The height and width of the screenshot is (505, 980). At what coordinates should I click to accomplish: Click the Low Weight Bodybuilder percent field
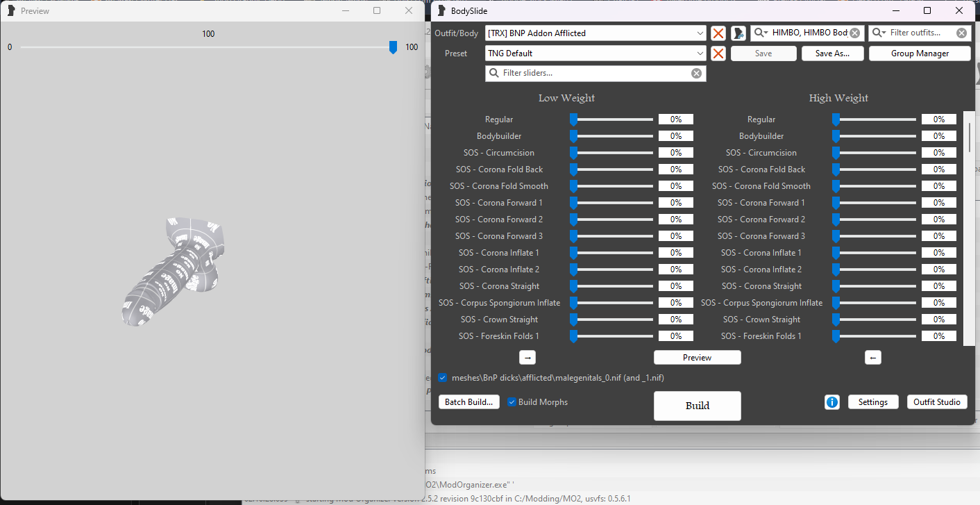coord(675,136)
